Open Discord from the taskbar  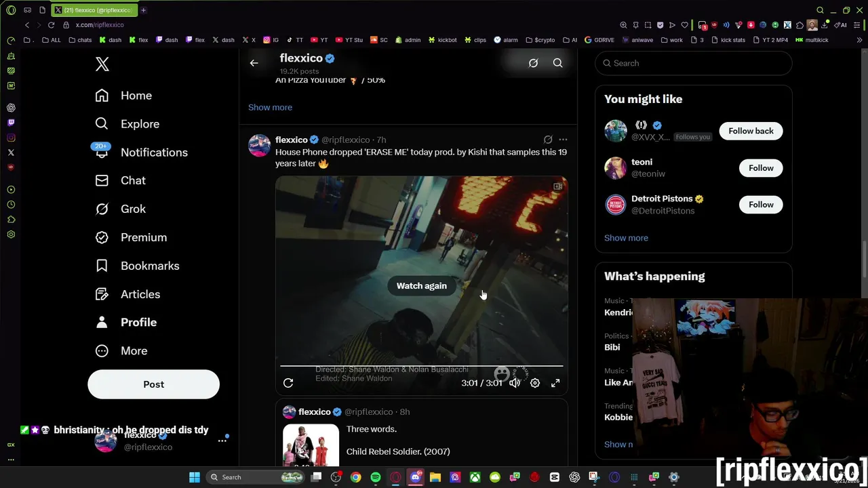[416, 477]
